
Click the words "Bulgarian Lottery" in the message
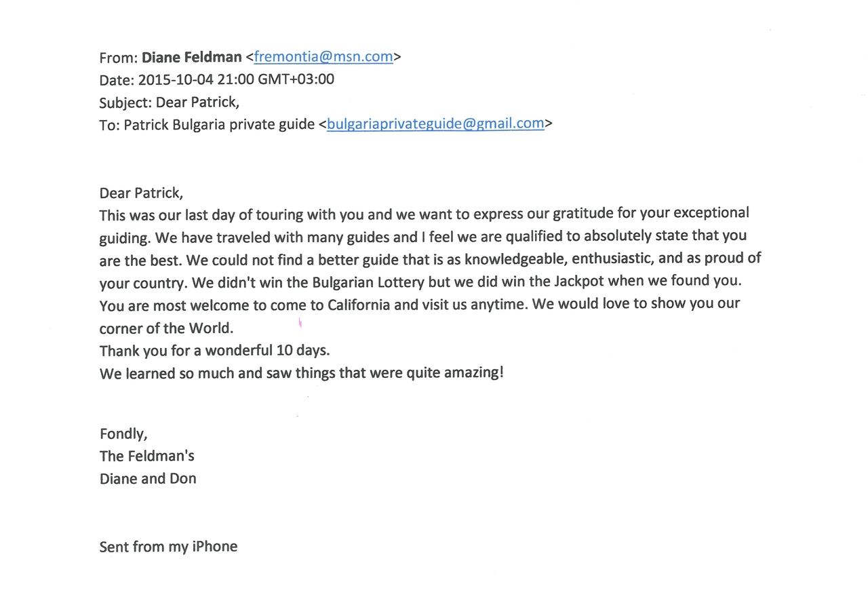click(368, 282)
